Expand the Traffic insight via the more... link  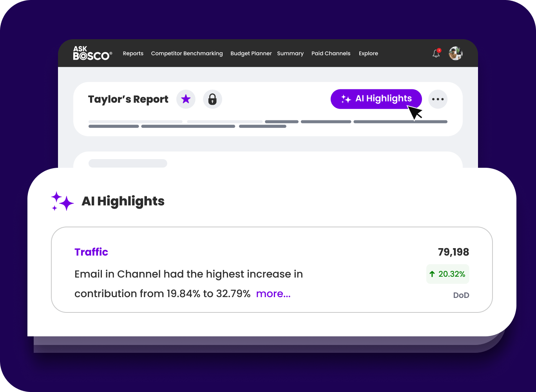(273, 294)
